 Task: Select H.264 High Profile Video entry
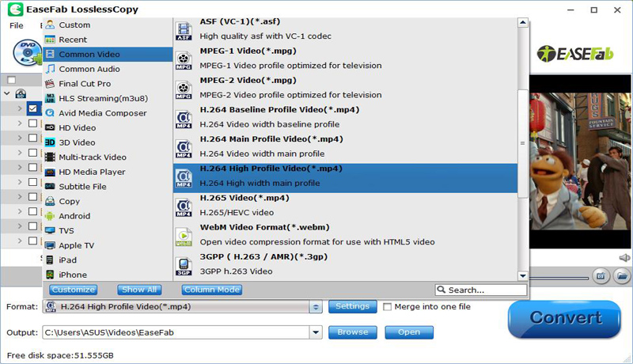pos(345,178)
